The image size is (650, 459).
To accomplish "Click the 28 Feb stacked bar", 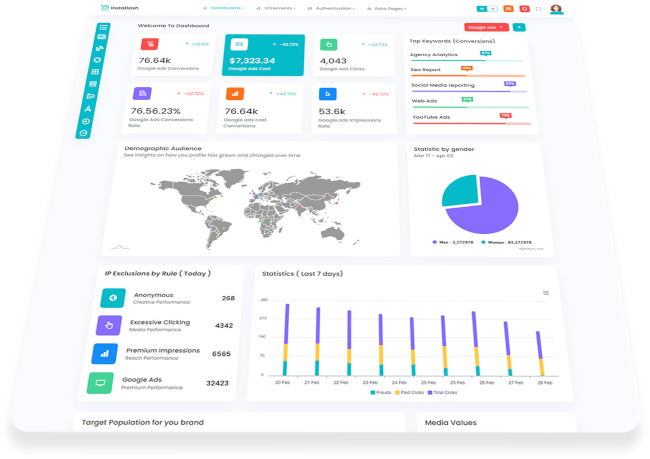I will [x=541, y=353].
